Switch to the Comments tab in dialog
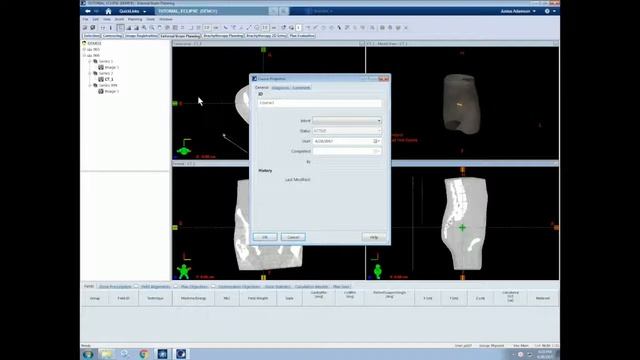Image resolution: width=640 pixels, height=360 pixels. [302, 88]
